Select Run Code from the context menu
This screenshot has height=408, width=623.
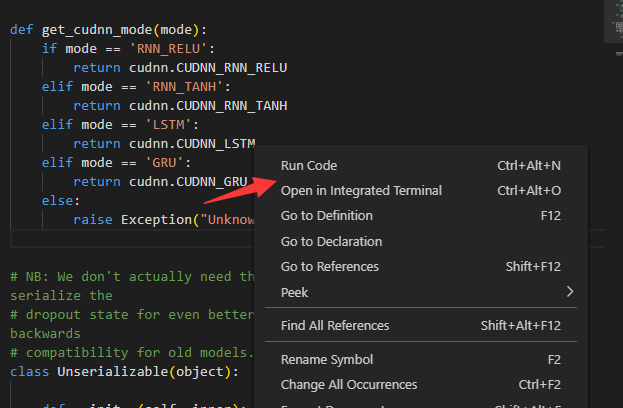tap(421, 165)
